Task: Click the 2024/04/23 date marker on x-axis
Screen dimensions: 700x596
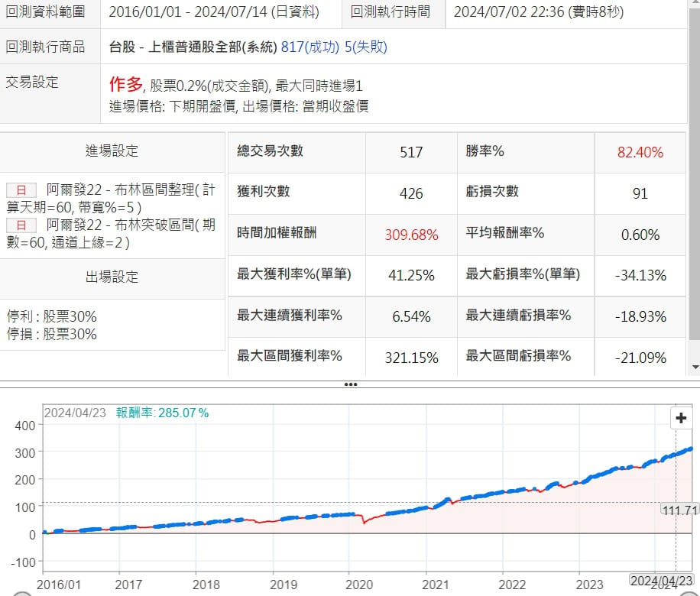Action: pos(659,580)
